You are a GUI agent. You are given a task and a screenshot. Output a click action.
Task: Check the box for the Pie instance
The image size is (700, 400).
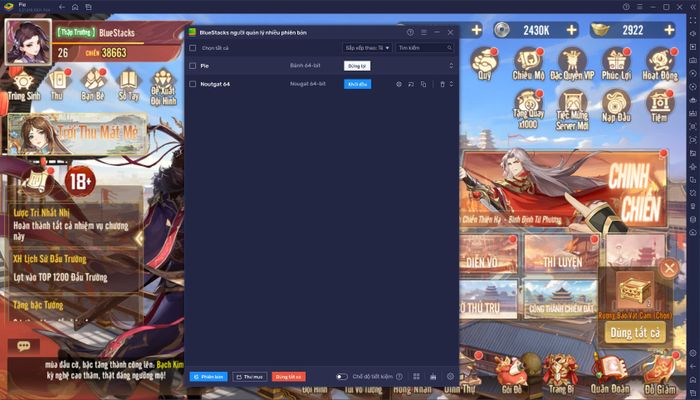tap(192, 66)
